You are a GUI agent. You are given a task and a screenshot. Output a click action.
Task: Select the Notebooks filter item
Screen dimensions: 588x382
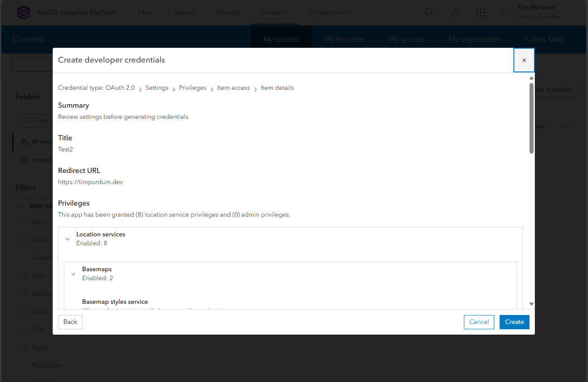(x=47, y=365)
